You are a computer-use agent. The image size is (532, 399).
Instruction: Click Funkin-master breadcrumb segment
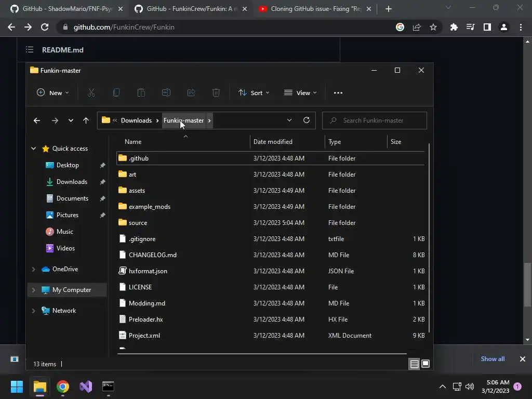pyautogui.click(x=183, y=121)
